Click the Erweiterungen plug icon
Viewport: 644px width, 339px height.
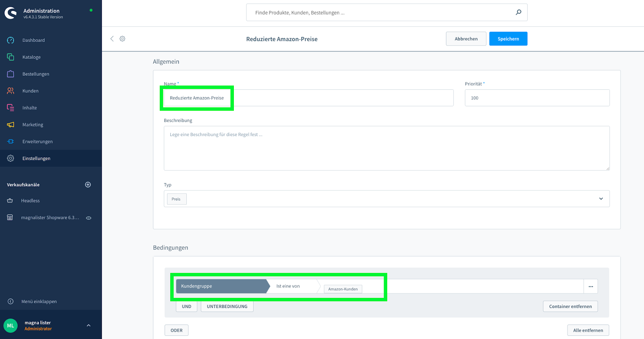10,142
